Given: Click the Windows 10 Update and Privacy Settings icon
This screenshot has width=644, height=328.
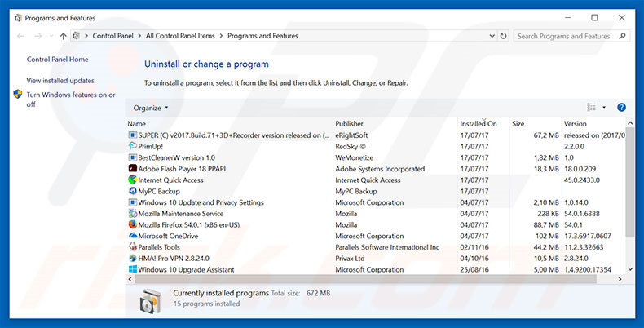Looking at the screenshot, I should click(x=132, y=202).
